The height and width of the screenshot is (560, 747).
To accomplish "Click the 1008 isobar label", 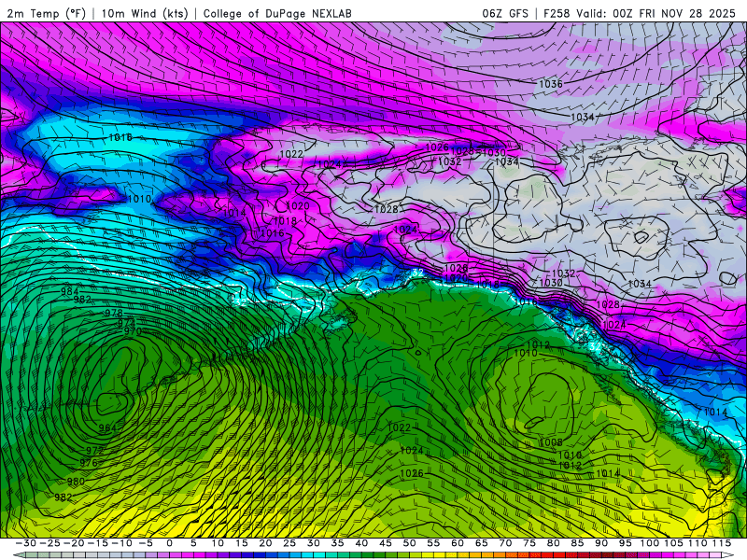I will pyautogui.click(x=551, y=442).
